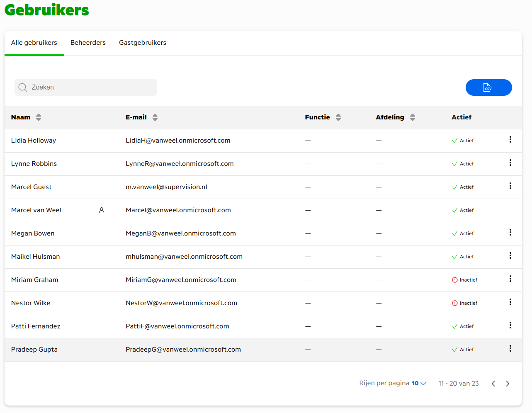This screenshot has height=413, width=532.
Task: Sort the table by Naam column
Action: click(x=39, y=117)
